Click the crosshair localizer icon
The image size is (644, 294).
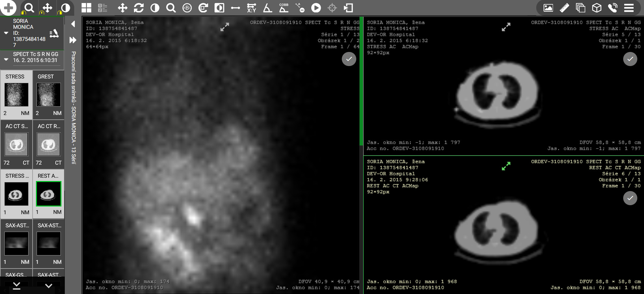pyautogui.click(x=332, y=8)
